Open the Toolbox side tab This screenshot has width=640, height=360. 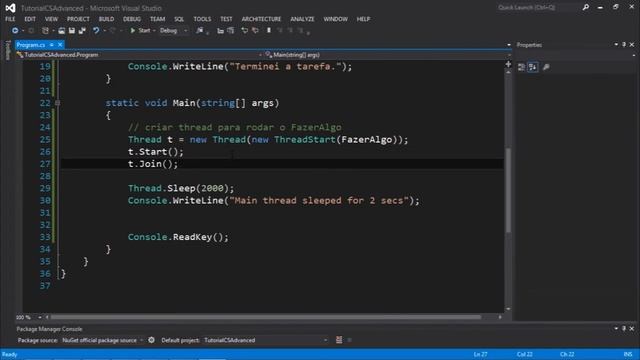point(7,50)
